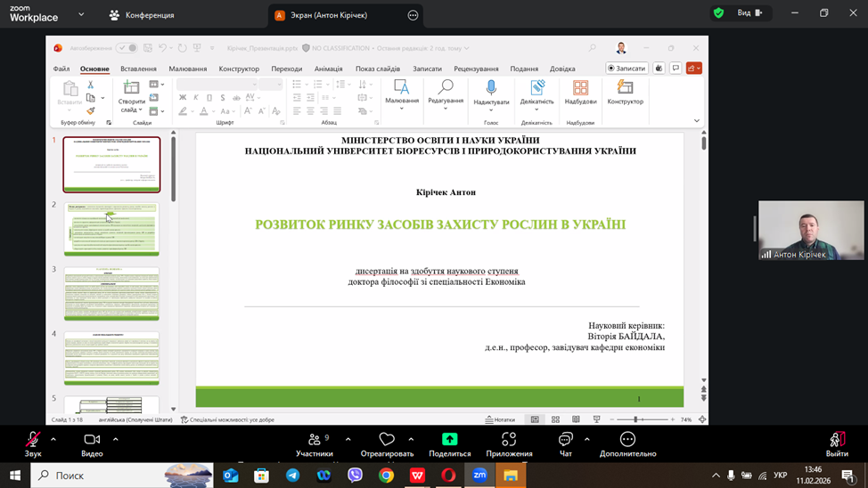Unmute the microphone with Звук button
Image resolution: width=868 pixels, height=488 pixels.
(x=33, y=440)
